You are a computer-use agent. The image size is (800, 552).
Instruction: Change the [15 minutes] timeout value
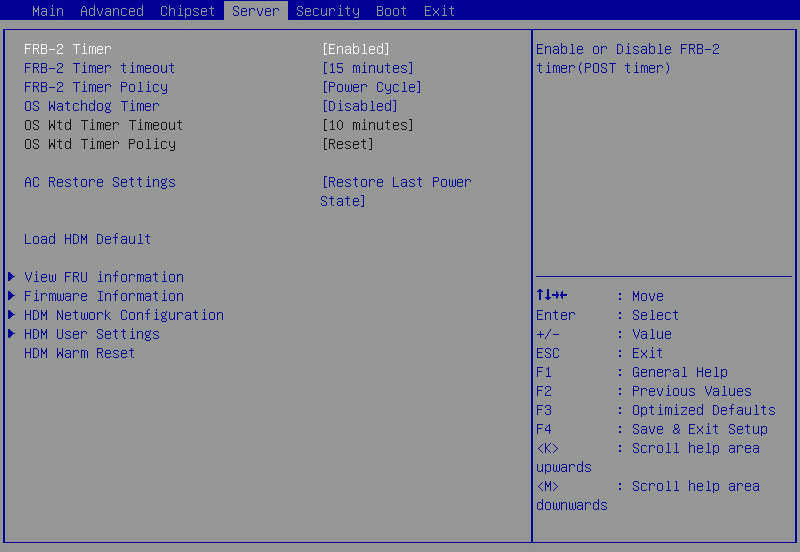pos(367,68)
